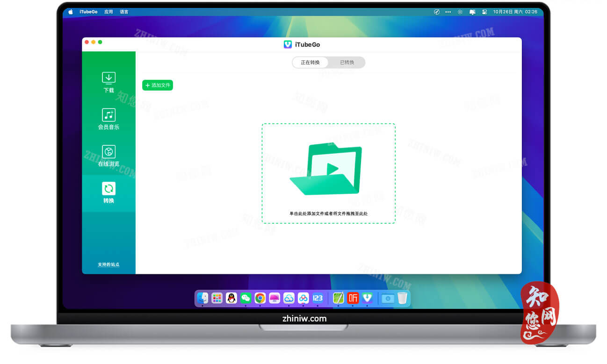Close the iTubeGo window with red button
Screen dimensions: 607x364
(87, 42)
